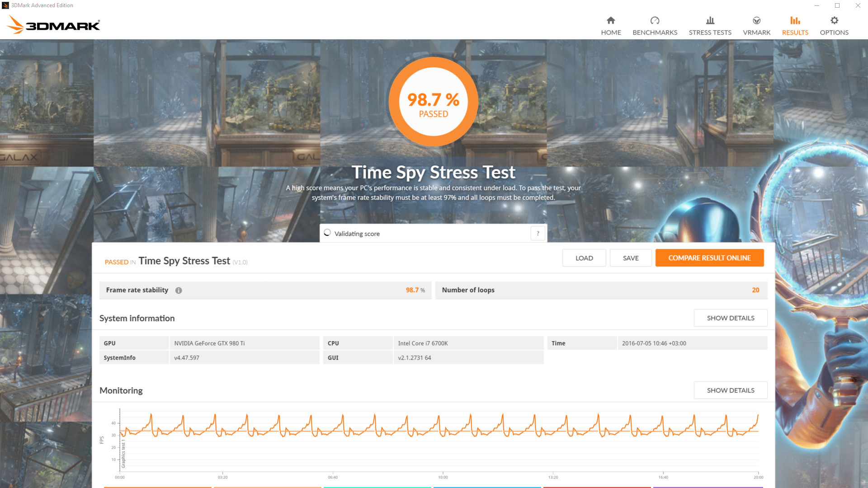Click the Frame rate stability info icon

179,291
